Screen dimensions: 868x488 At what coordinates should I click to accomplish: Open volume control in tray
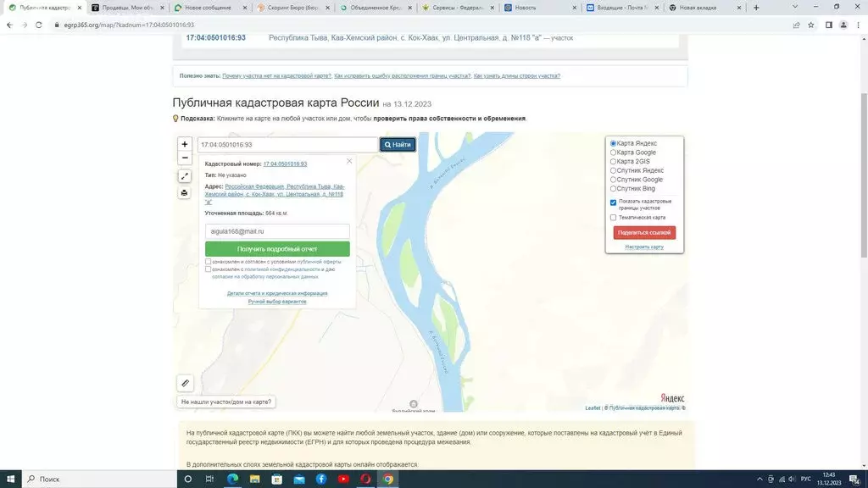point(792,480)
